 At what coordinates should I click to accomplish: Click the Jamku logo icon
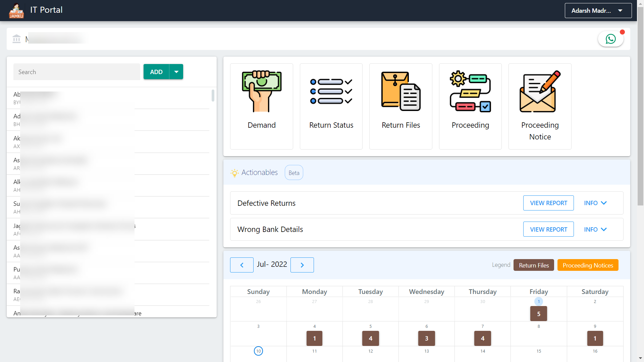[x=16, y=11]
